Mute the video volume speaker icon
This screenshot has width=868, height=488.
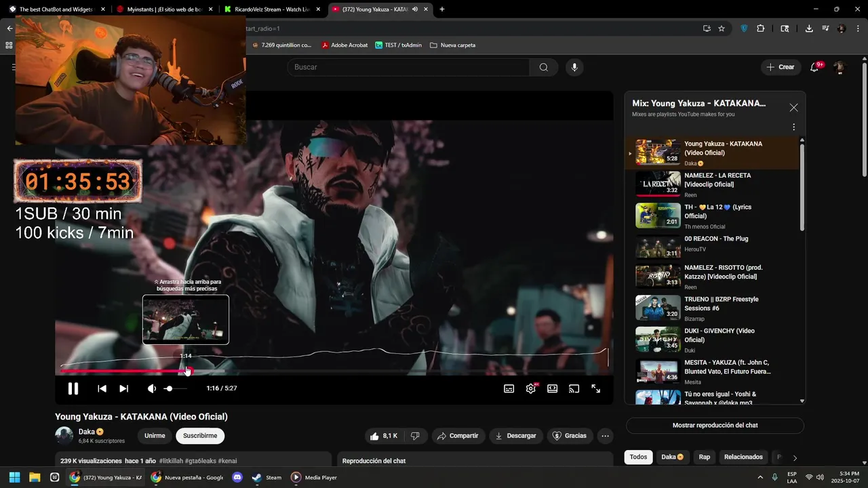[152, 388]
